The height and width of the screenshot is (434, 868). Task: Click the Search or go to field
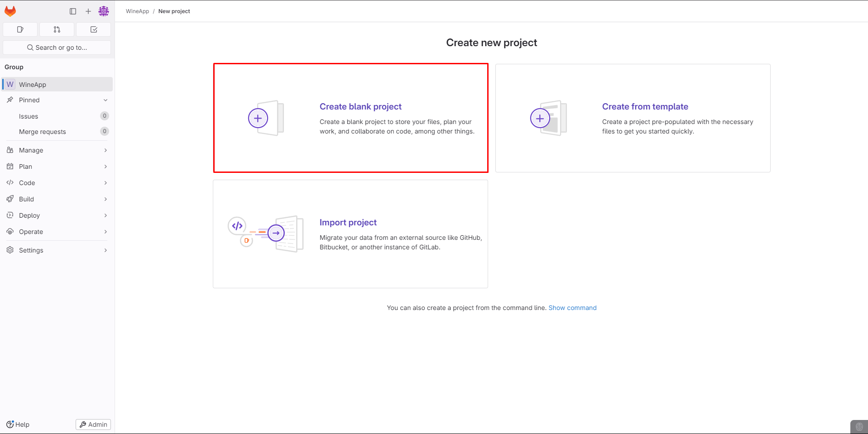coord(57,48)
